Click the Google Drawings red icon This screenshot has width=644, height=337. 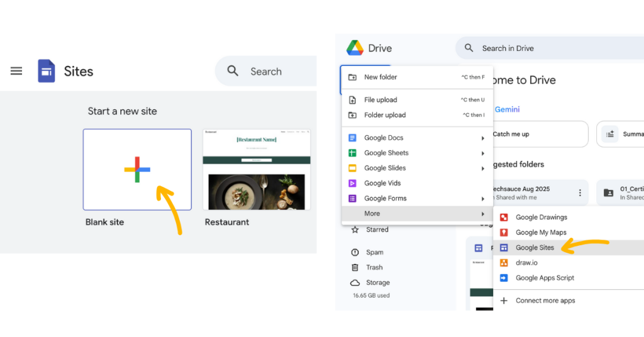504,217
